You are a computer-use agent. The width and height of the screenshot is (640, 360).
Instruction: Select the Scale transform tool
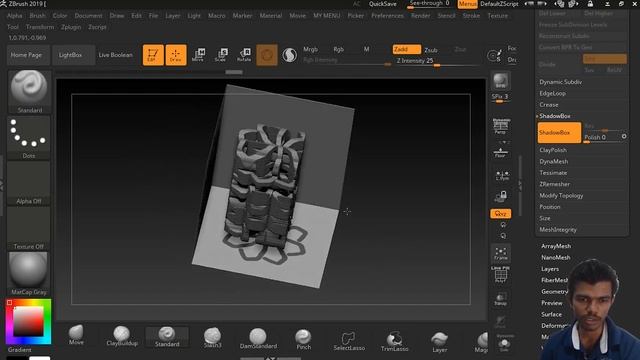pyautogui.click(x=221, y=55)
